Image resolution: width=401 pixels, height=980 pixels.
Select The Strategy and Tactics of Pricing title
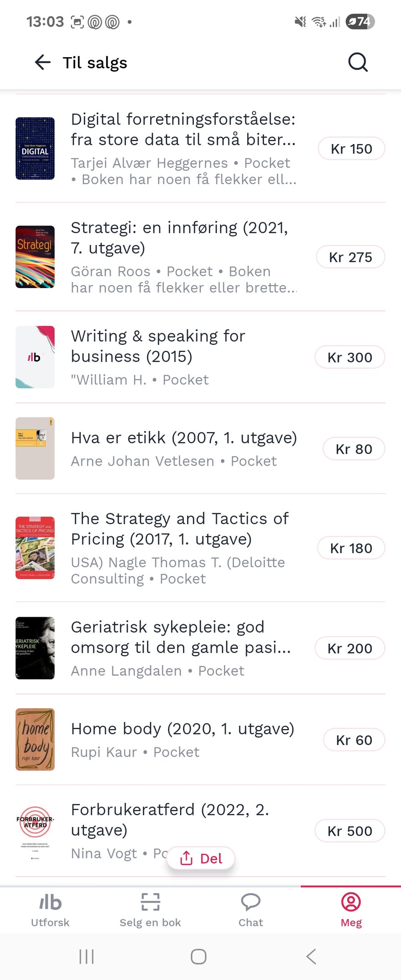(x=180, y=529)
